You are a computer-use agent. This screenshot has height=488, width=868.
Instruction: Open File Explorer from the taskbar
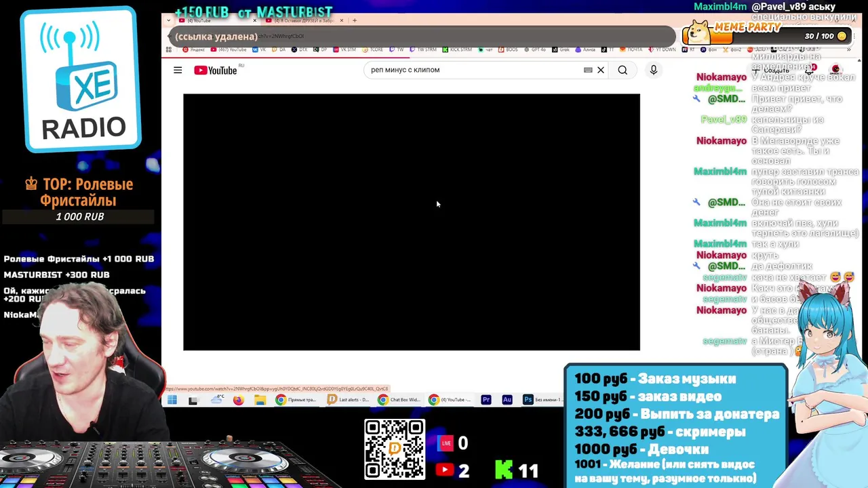tap(260, 400)
